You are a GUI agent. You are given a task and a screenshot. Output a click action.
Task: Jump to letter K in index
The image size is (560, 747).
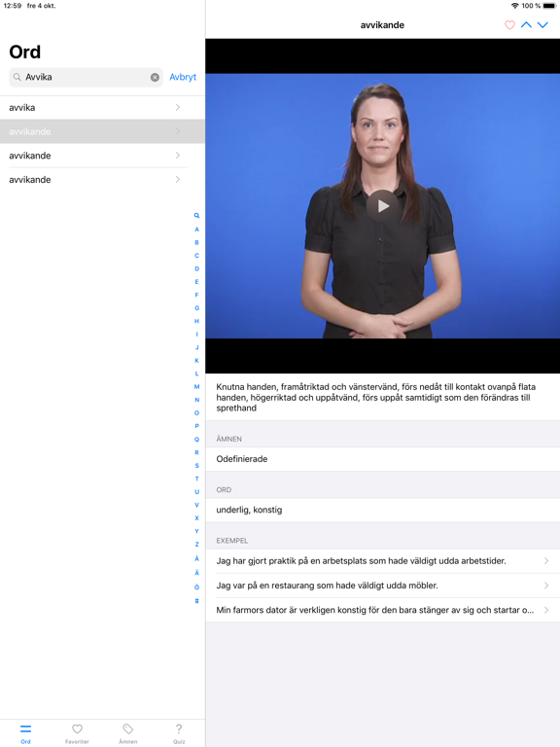(x=196, y=361)
